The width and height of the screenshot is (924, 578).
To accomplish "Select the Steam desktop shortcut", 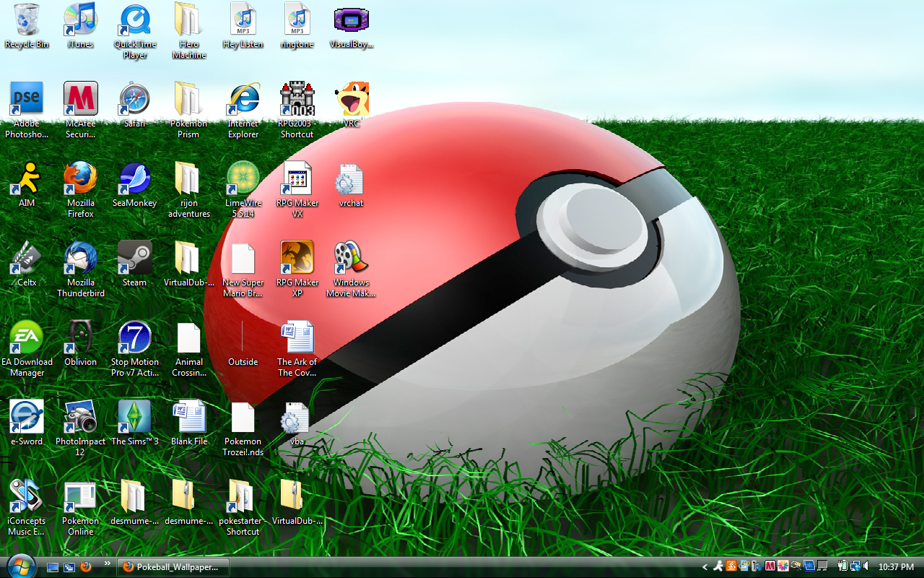I will (135, 264).
